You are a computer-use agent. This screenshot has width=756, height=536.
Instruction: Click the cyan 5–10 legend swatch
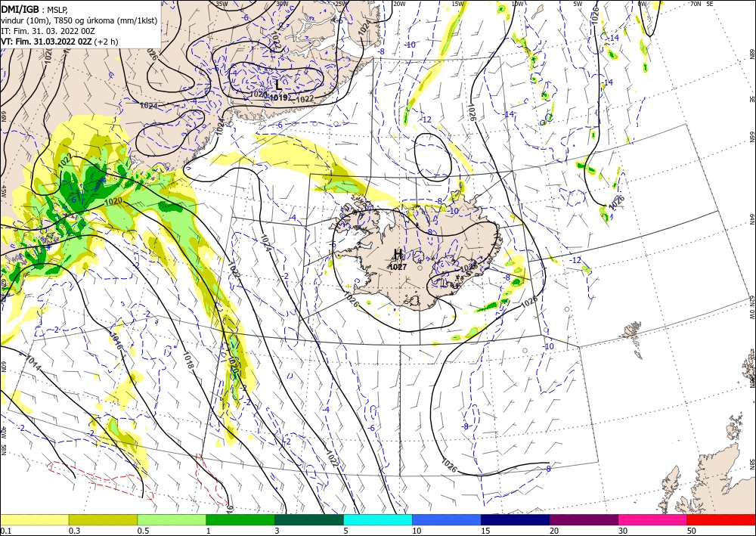pos(377,519)
